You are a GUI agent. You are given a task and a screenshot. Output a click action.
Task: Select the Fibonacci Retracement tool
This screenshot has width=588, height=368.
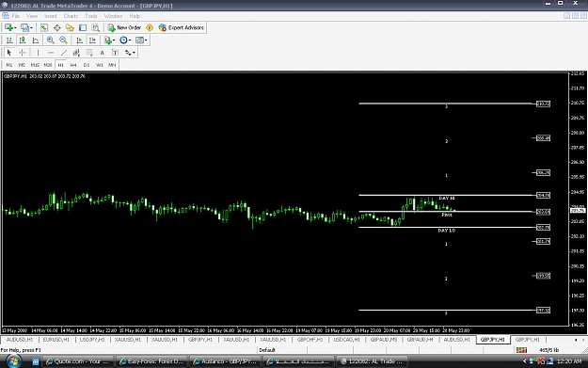(89, 53)
